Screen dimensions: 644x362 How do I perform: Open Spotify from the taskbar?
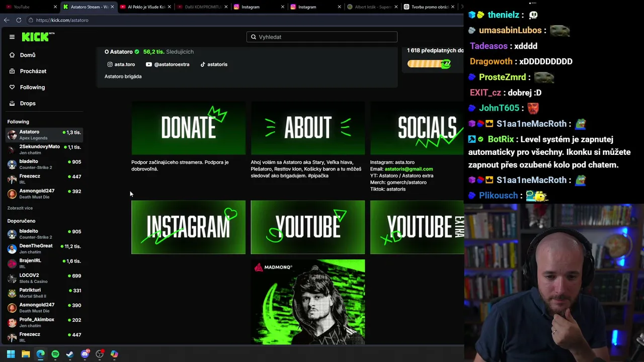point(55,354)
